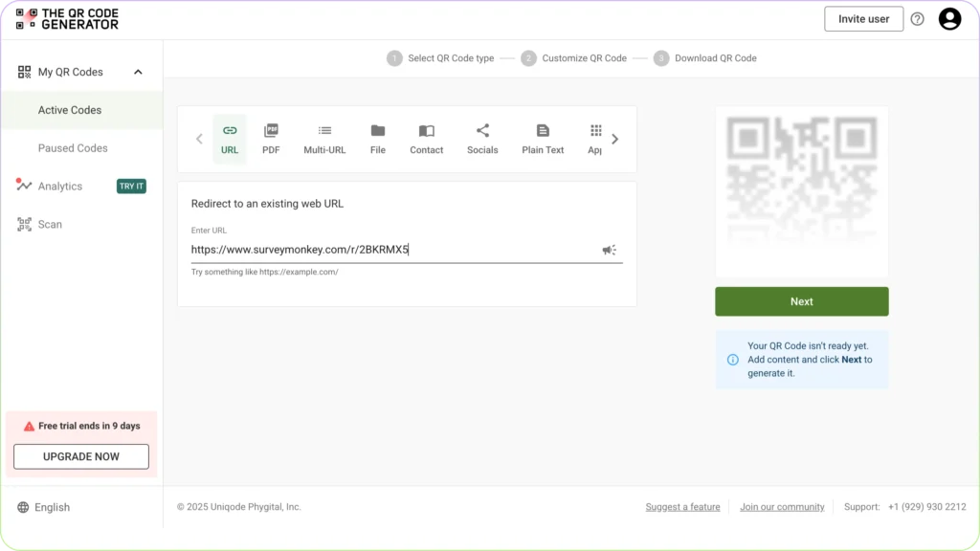This screenshot has height=551, width=980.
Task: Select the Contact QR Code type
Action: point(426,139)
